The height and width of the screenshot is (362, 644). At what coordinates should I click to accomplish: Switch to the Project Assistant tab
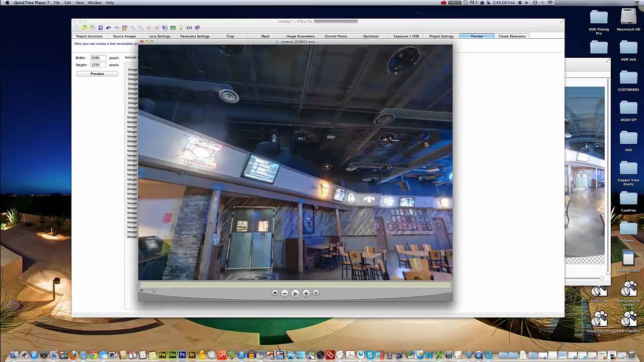click(x=89, y=36)
